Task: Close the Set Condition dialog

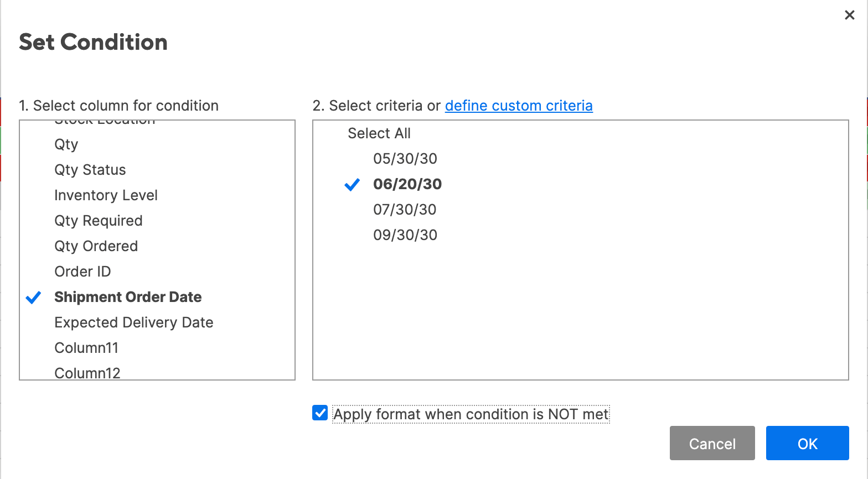Action: 849,15
